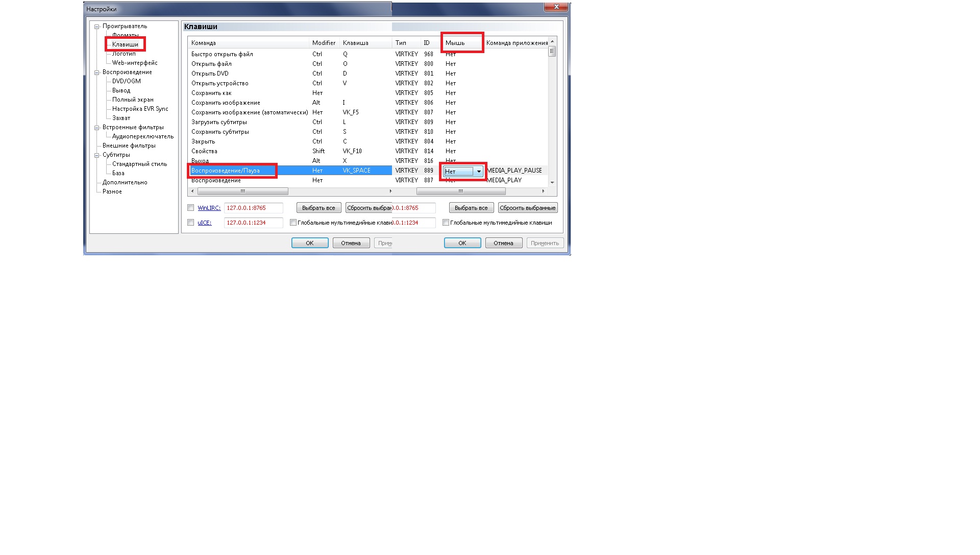Select Внешние фильтры in the tree

tap(129, 146)
